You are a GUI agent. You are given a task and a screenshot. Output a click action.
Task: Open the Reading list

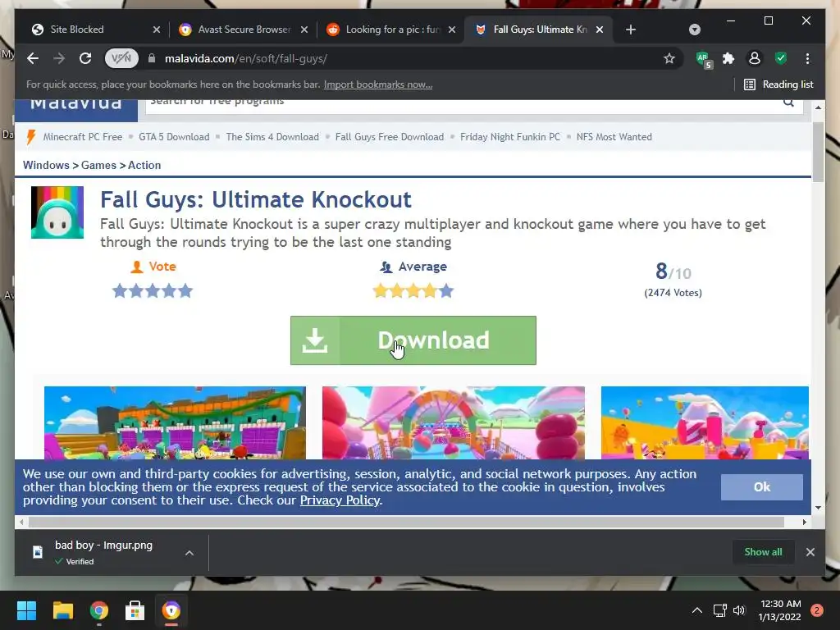[779, 84]
